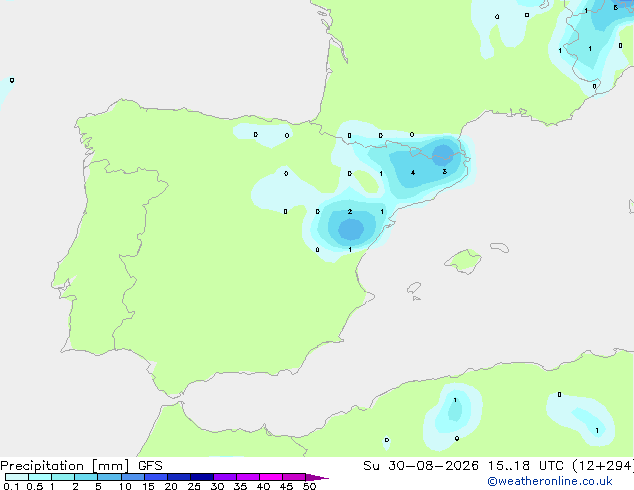The height and width of the screenshot is (490, 634).
Task: Click the "45" legend scale label
Action: point(286,486)
